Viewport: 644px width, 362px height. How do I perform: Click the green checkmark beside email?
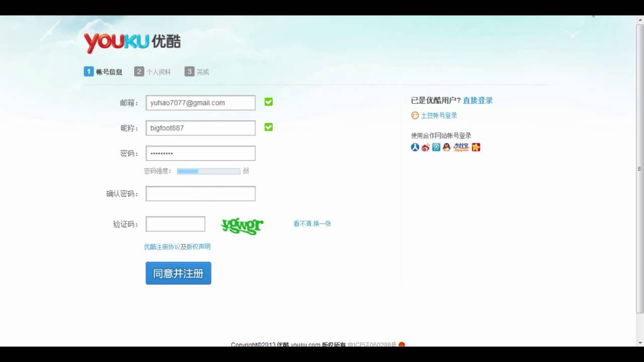coord(269,102)
